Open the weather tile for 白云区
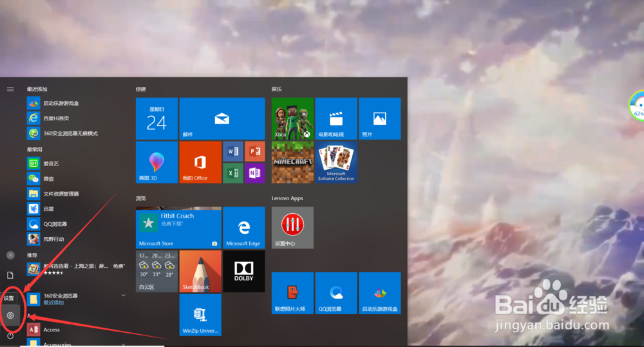 coord(157,271)
